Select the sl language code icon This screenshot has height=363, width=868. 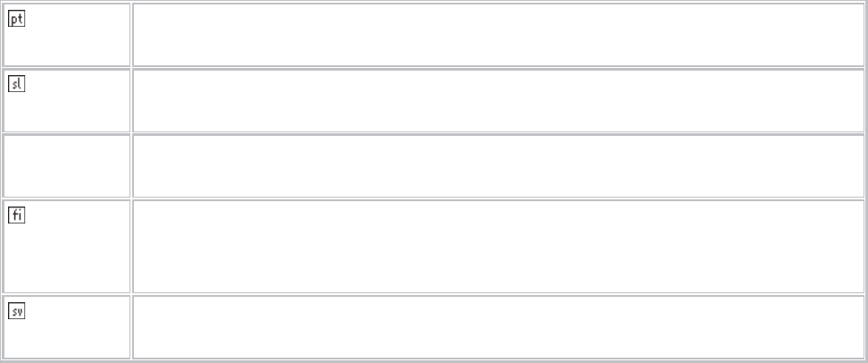coord(17,84)
